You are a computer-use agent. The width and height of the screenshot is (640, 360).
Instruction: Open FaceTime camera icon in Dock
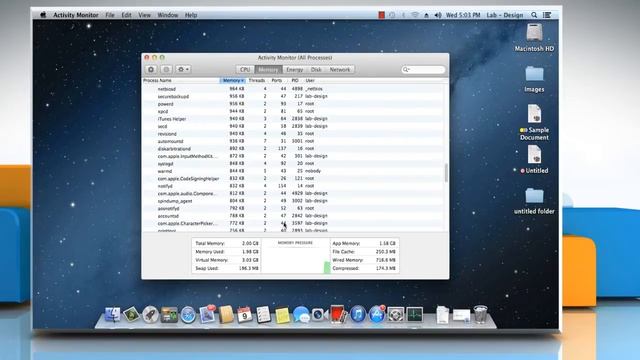point(320,315)
